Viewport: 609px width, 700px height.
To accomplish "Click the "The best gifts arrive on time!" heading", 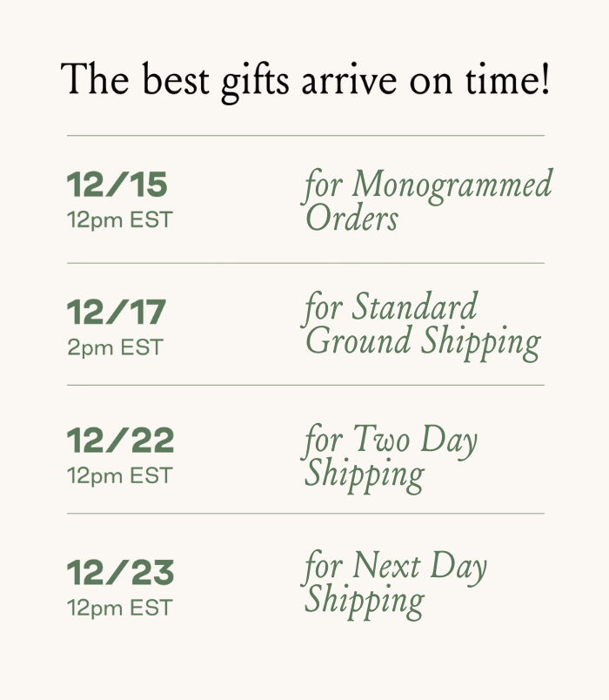I will pos(304,80).
